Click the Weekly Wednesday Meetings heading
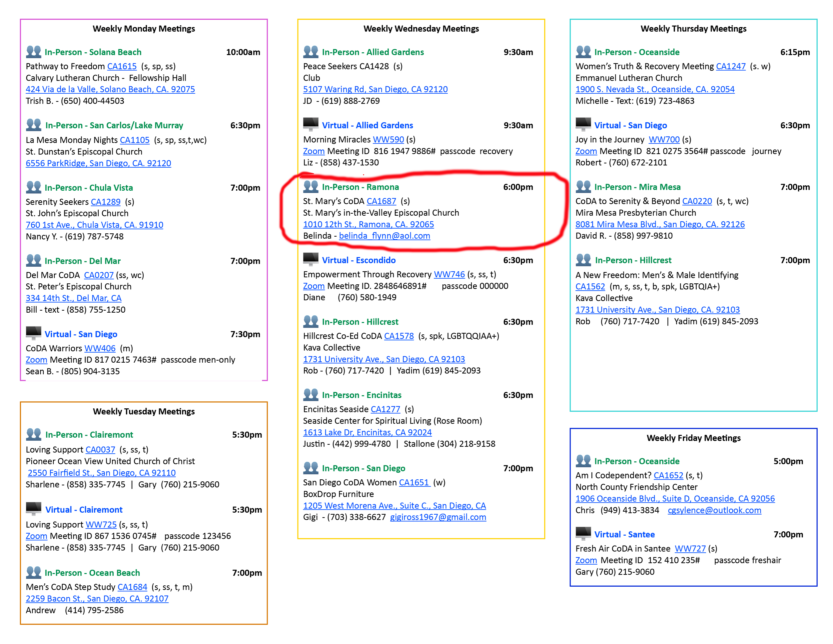The image size is (833, 644). 421,29
